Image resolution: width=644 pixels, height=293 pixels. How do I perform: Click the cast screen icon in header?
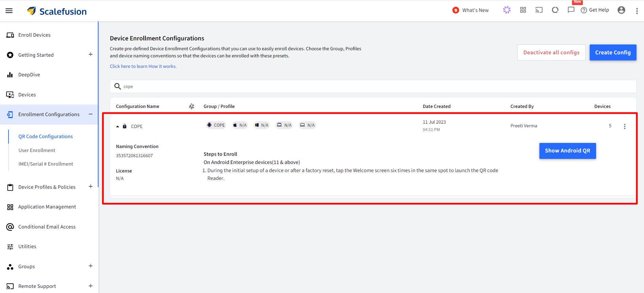tap(539, 10)
